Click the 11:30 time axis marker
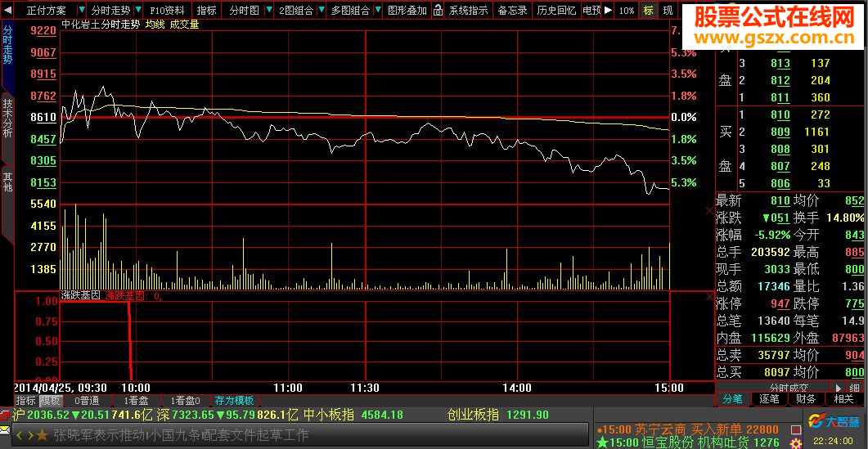Screen dimensions: 868x449 coord(366,388)
